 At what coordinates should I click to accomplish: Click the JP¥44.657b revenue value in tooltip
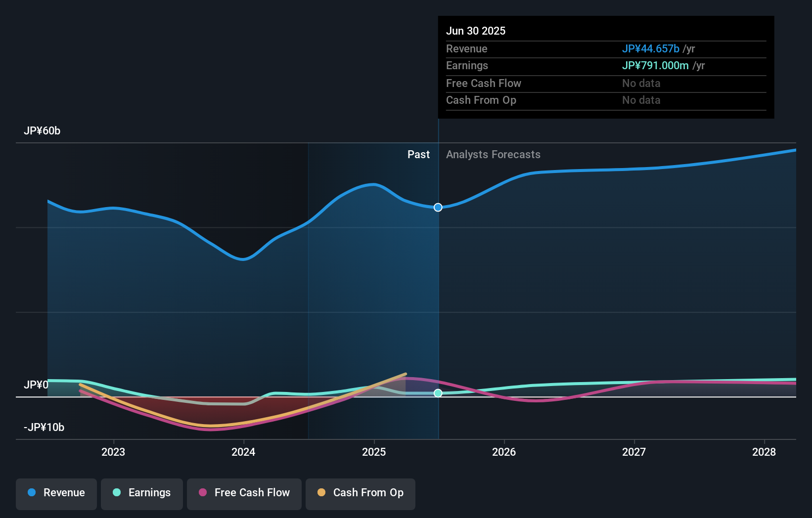pyautogui.click(x=651, y=49)
